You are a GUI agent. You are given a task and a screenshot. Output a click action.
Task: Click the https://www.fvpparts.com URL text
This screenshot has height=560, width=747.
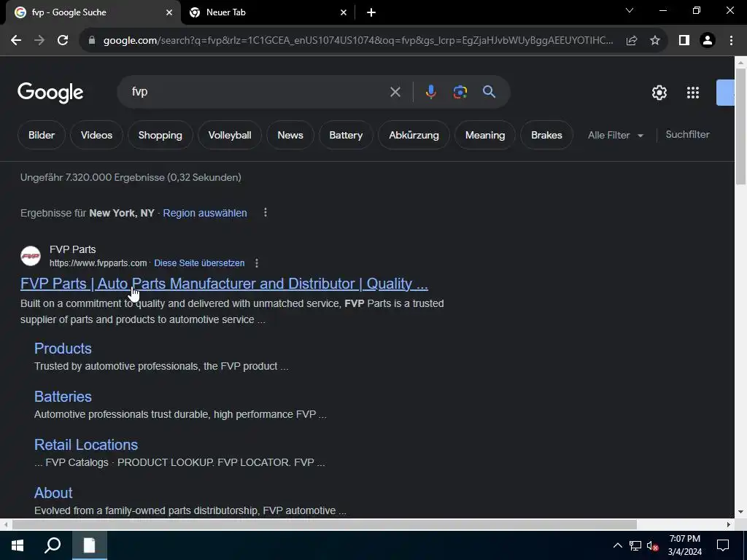98,262
